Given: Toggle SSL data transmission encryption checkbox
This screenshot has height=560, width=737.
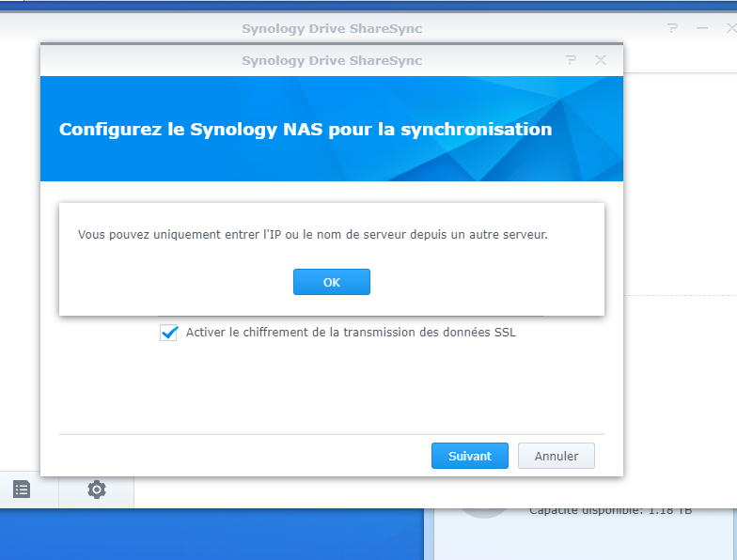Looking at the screenshot, I should 168,333.
